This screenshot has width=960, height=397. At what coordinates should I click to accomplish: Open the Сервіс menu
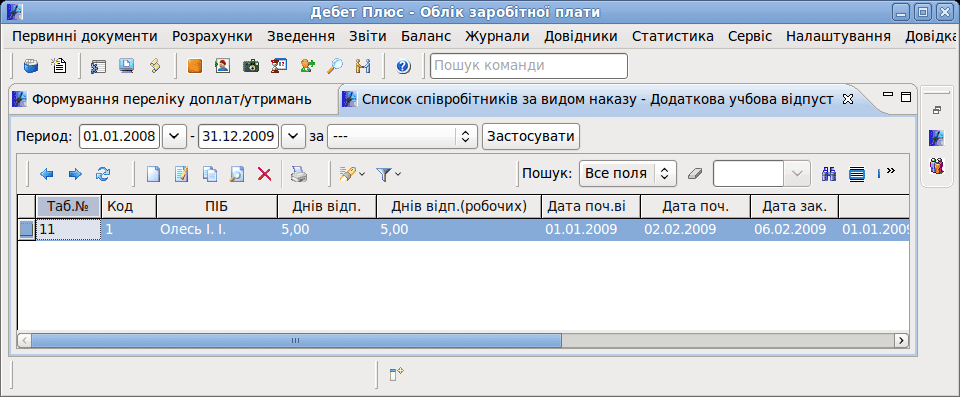pyautogui.click(x=750, y=36)
